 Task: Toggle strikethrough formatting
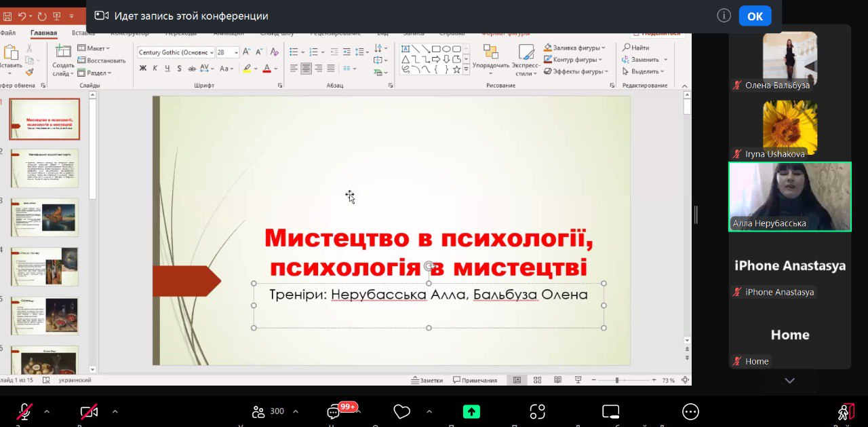tap(192, 68)
